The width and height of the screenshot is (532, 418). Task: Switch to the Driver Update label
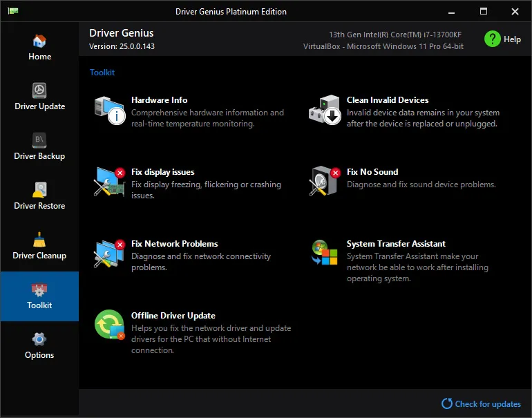[39, 106]
